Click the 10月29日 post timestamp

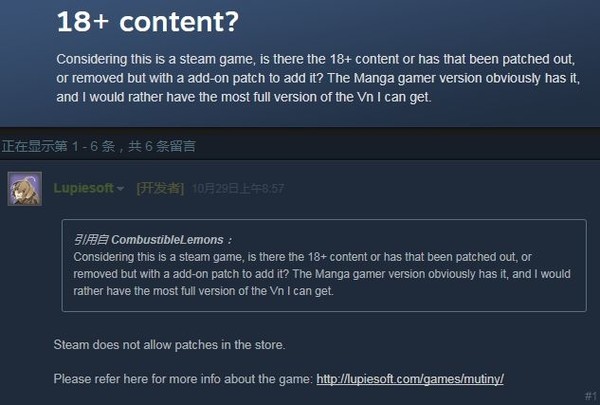pyautogui.click(x=238, y=189)
